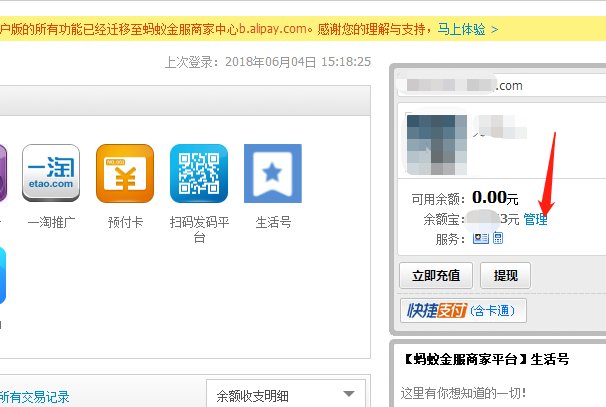Open the 预付卡 orange card icon

pos(124,173)
